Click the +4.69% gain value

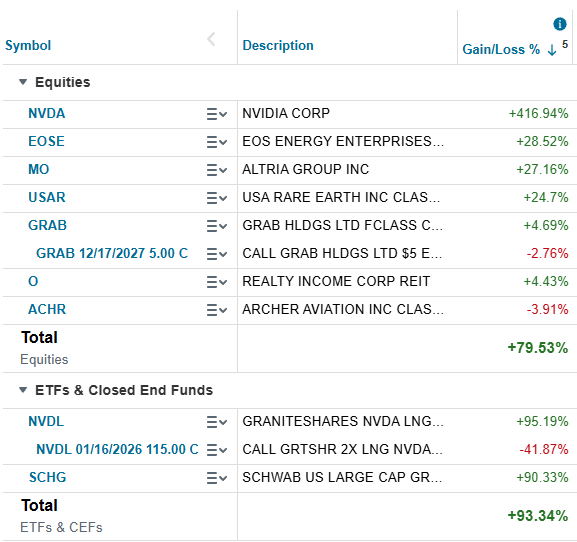pyautogui.click(x=546, y=225)
